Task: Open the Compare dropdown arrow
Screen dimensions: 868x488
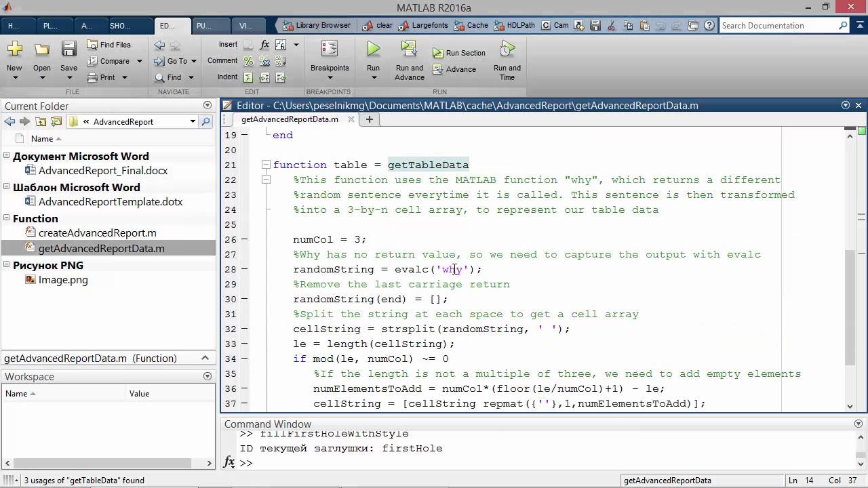Action: point(139,61)
